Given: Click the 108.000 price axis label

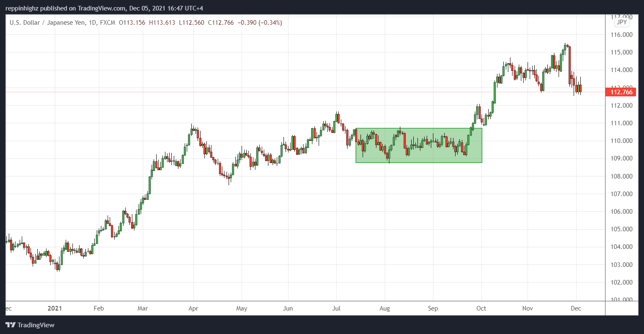Looking at the screenshot, I should pos(621,176).
